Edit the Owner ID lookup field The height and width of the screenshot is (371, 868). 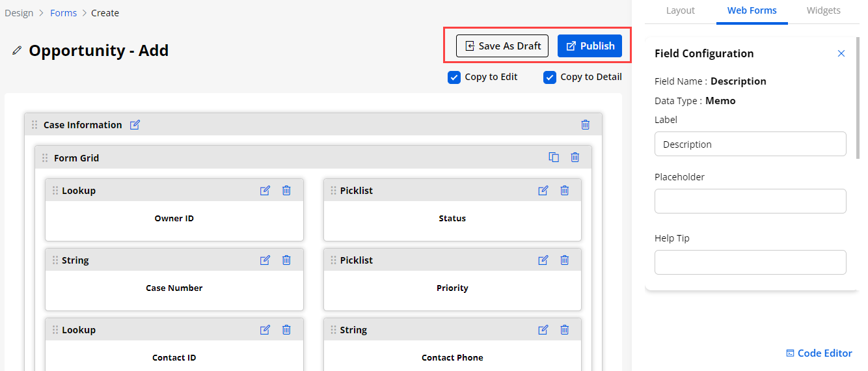click(x=265, y=191)
